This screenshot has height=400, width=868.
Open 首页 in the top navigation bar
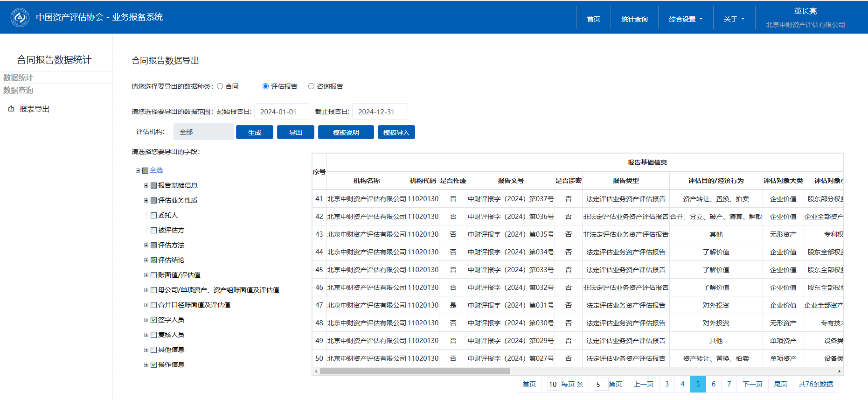point(593,19)
